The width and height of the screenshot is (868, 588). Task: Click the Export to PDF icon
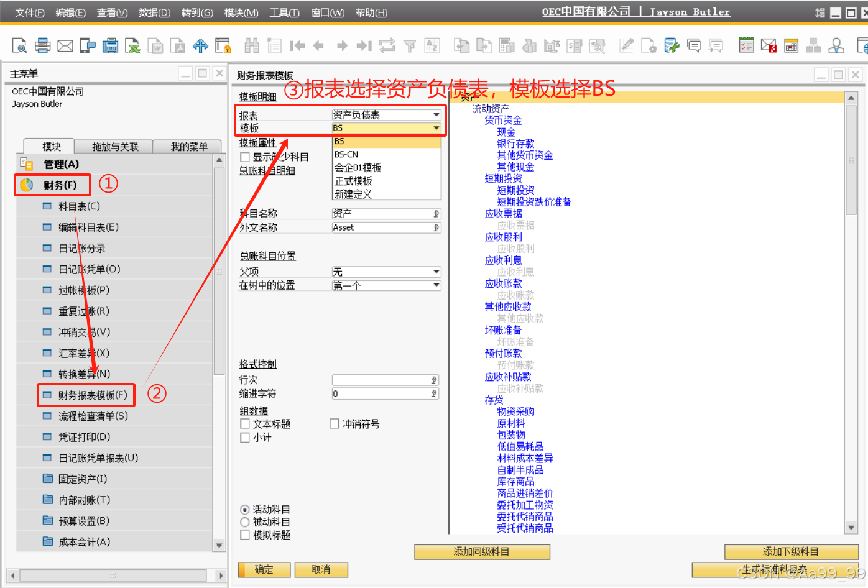(x=178, y=45)
